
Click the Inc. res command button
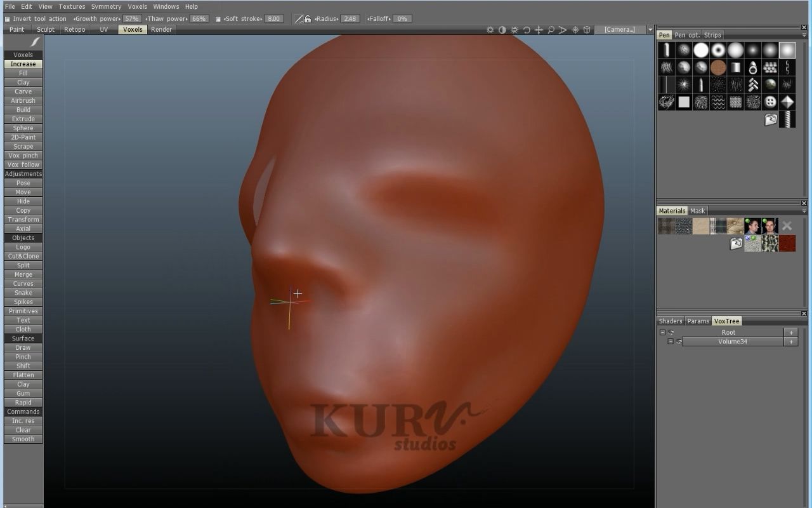23,421
